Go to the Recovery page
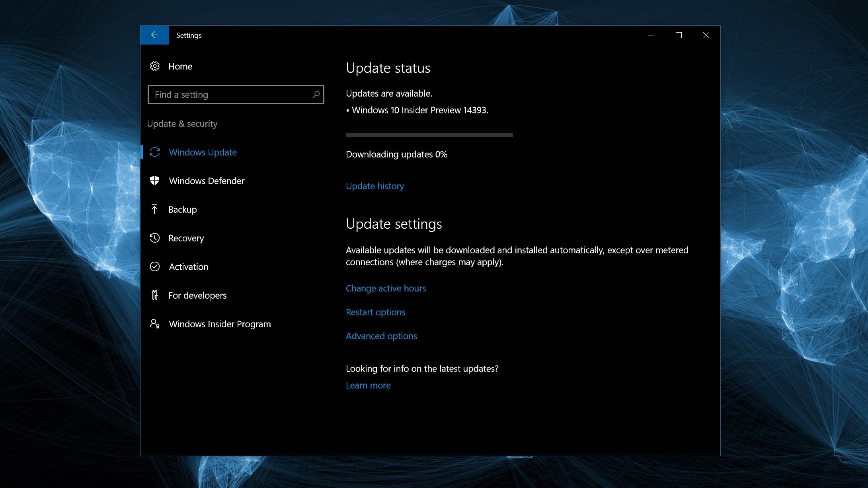The height and width of the screenshot is (488, 868). coord(186,238)
